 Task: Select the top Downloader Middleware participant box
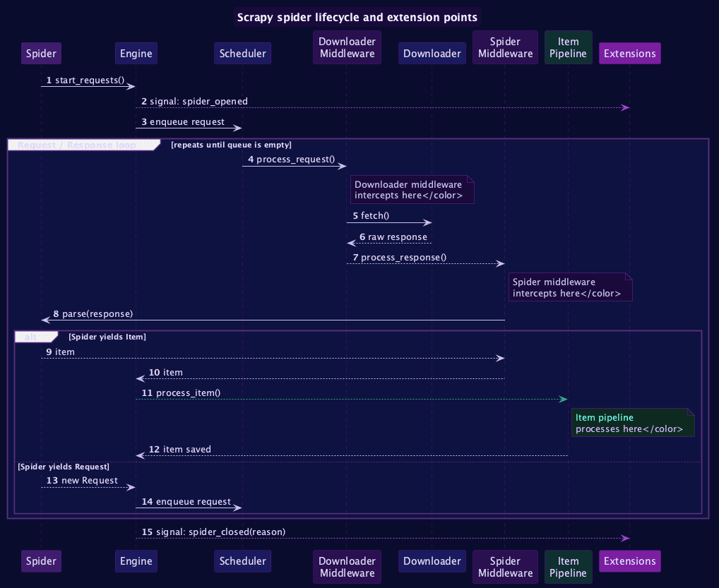347,47
